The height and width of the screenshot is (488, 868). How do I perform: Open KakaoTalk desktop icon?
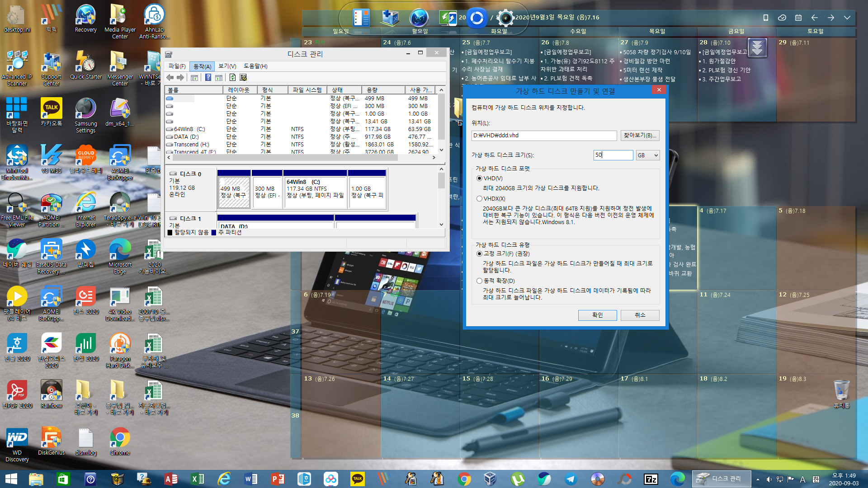tap(52, 112)
